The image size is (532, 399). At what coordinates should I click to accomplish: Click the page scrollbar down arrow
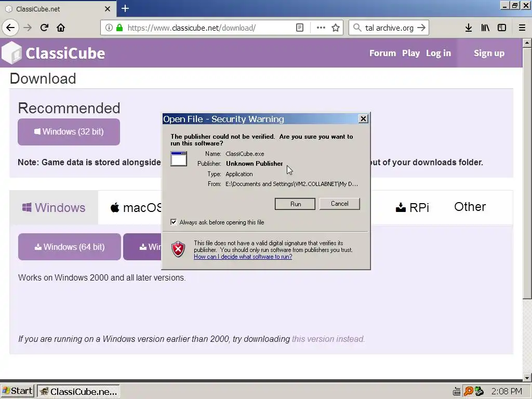coord(527,377)
